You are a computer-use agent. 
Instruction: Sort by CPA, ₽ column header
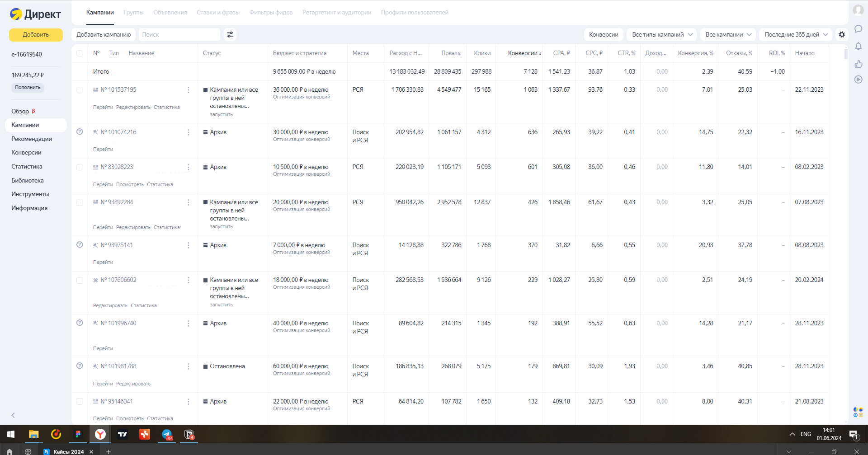pyautogui.click(x=561, y=53)
